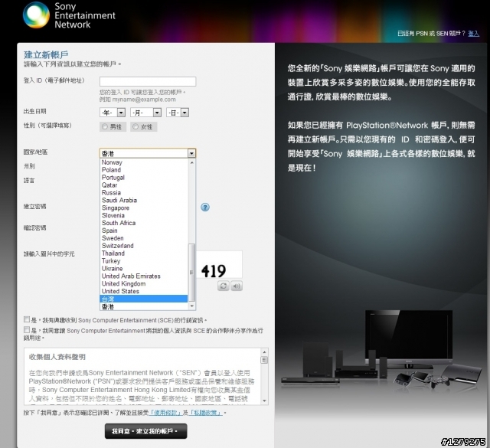The image size is (490, 448).
Task: Collapse the country/region combo box arrow
Action: click(x=191, y=153)
